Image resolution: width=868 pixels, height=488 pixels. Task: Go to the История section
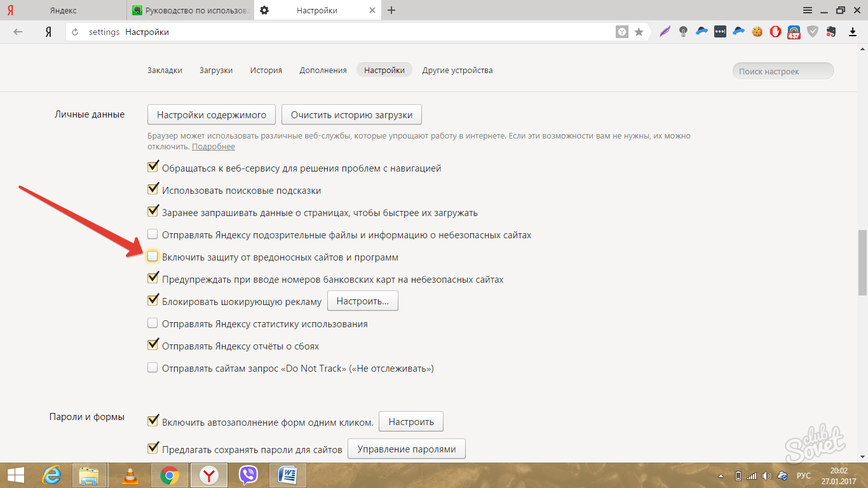pyautogui.click(x=266, y=71)
